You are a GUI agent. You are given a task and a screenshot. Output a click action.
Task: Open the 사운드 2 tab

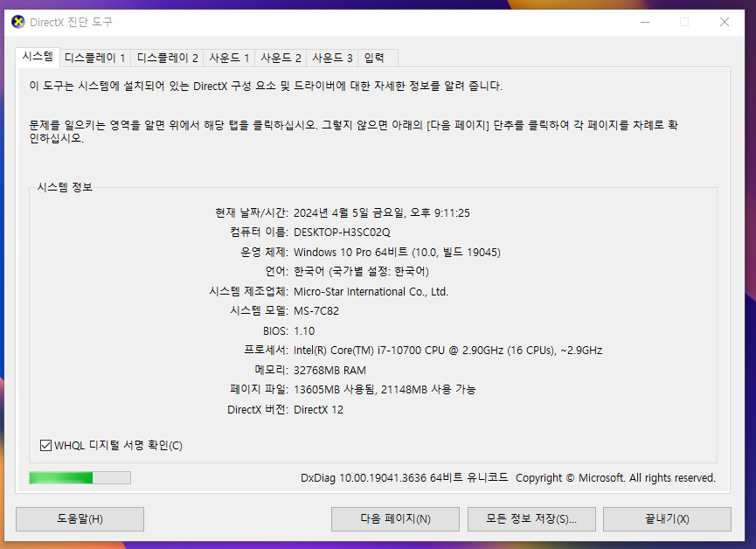(281, 59)
